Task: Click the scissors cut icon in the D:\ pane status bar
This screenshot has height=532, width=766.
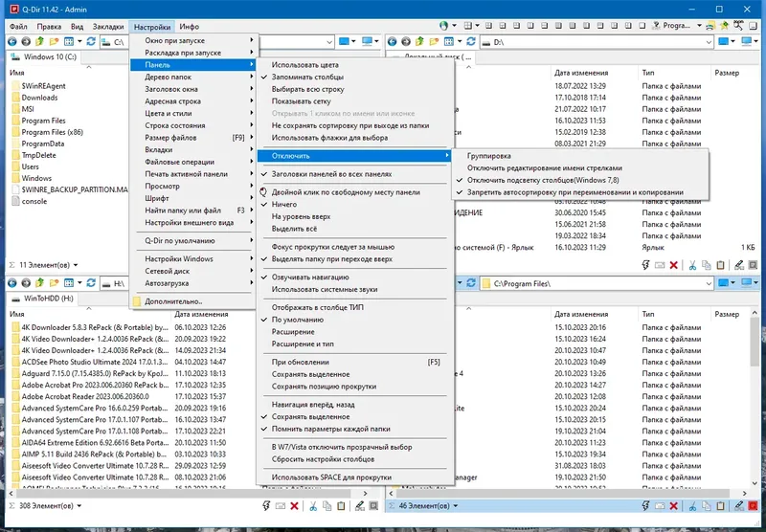Action: (x=692, y=265)
